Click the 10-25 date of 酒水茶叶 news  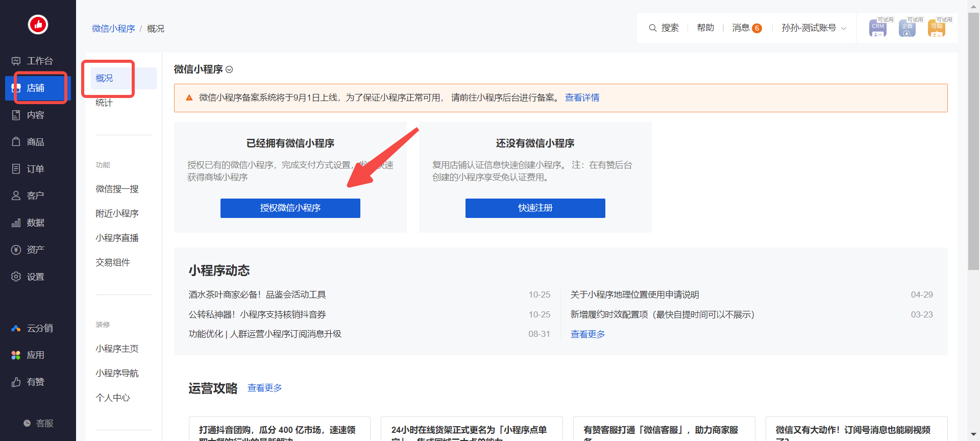point(539,295)
